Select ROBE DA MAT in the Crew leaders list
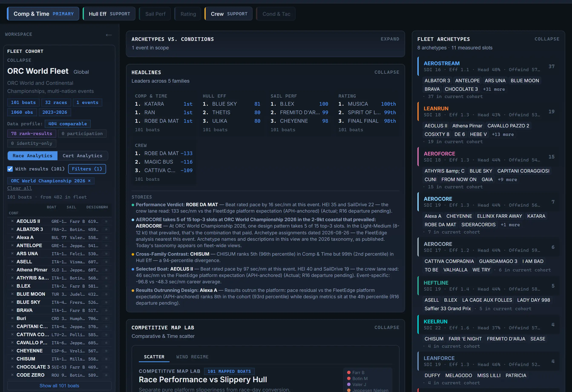The height and width of the screenshot is (392, 572). (x=161, y=153)
